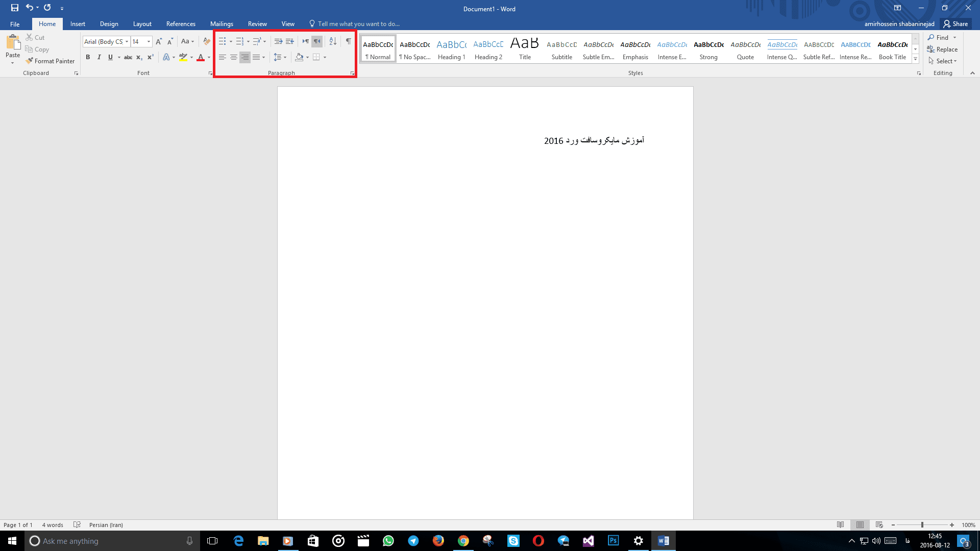Click the Replace button
The height and width of the screenshot is (551, 980).
pos(942,49)
